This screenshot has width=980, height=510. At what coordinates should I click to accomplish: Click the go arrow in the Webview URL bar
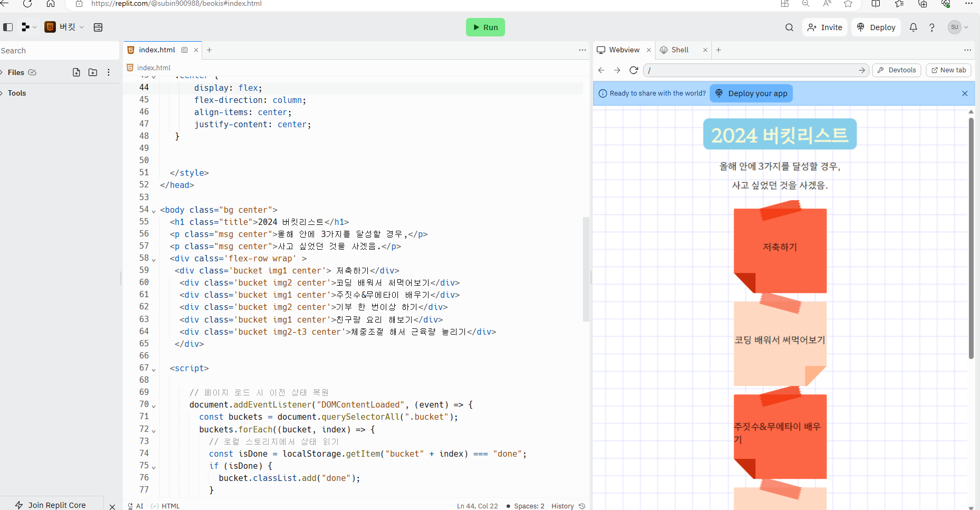click(x=862, y=70)
